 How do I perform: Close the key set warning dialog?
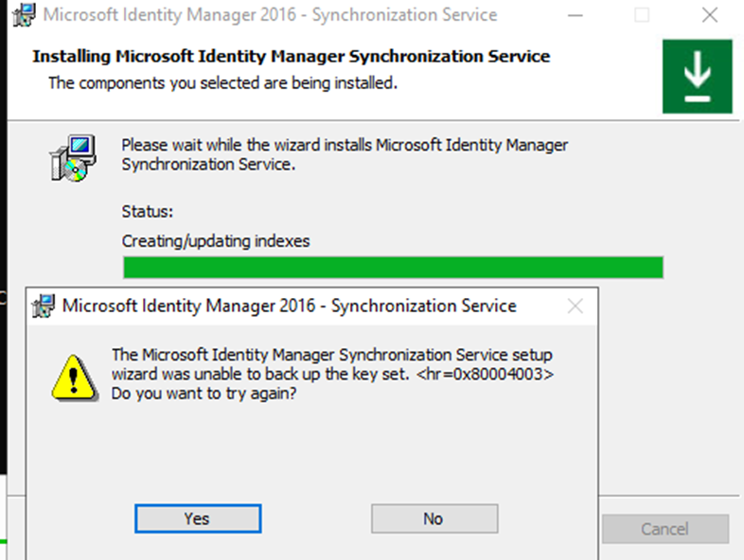point(576,306)
